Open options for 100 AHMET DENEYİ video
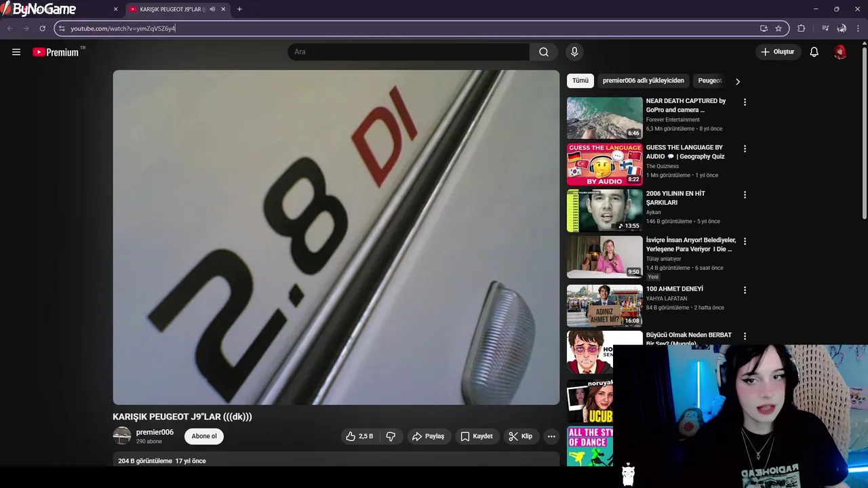 745,290
